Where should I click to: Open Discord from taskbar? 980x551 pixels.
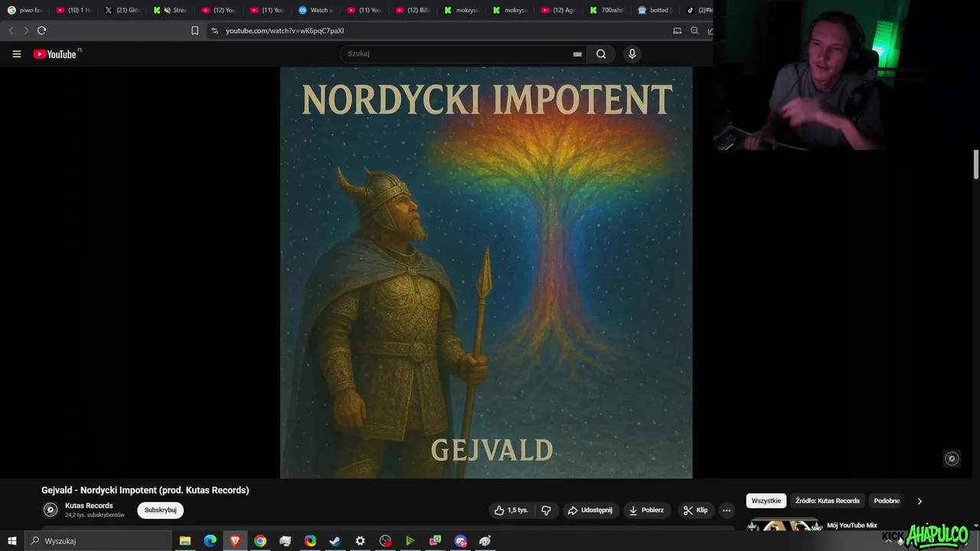(x=460, y=541)
